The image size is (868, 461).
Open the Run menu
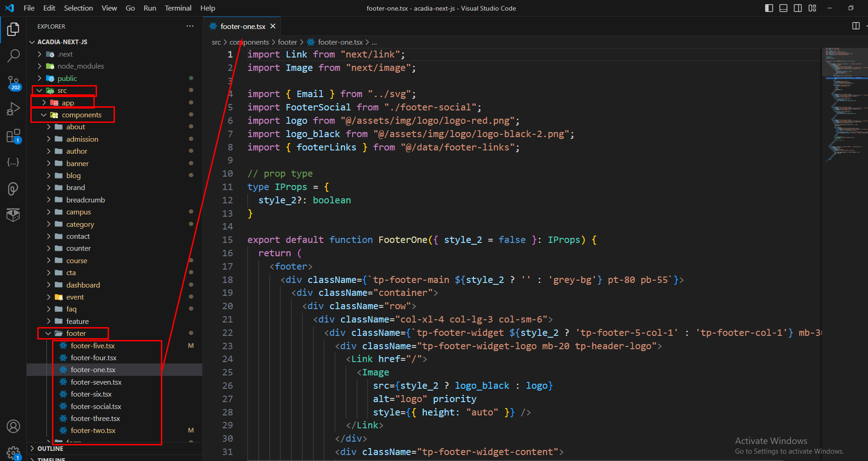click(150, 8)
